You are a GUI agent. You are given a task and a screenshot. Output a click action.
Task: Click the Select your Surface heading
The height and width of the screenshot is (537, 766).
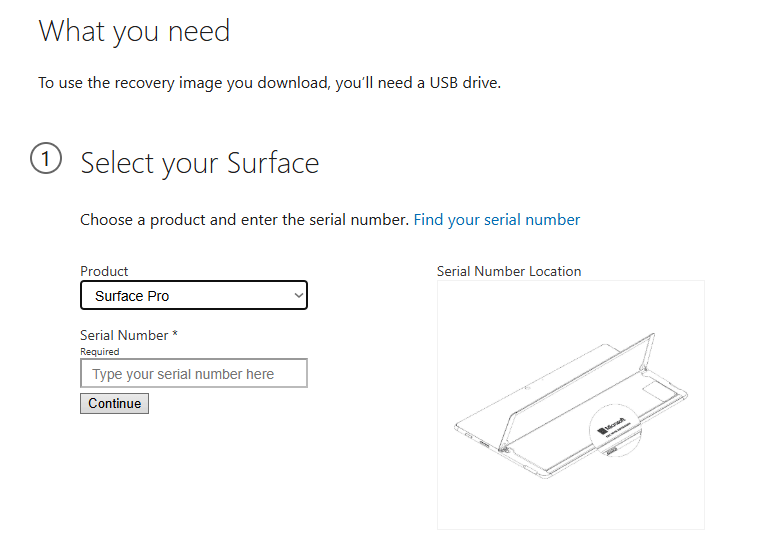tap(199, 163)
